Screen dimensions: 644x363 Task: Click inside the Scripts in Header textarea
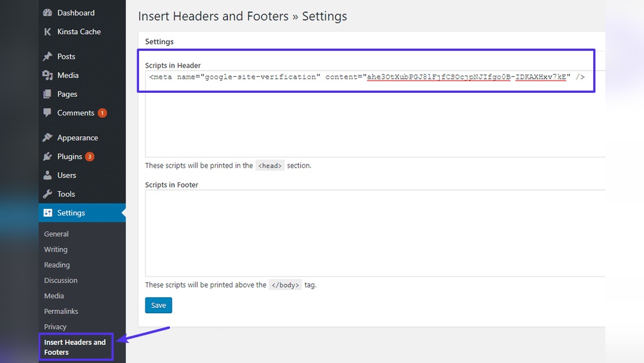[x=375, y=114]
